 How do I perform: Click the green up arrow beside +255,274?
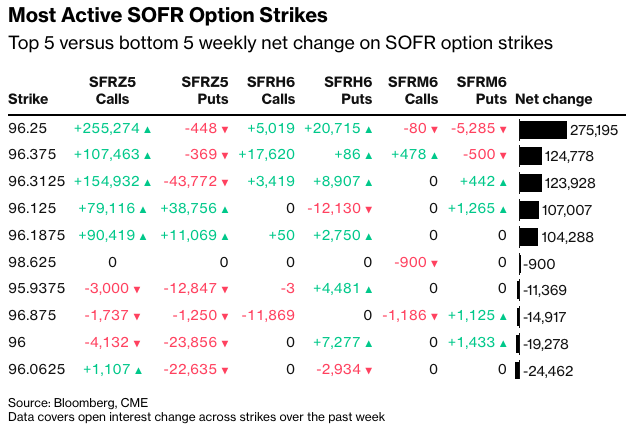coord(148,129)
